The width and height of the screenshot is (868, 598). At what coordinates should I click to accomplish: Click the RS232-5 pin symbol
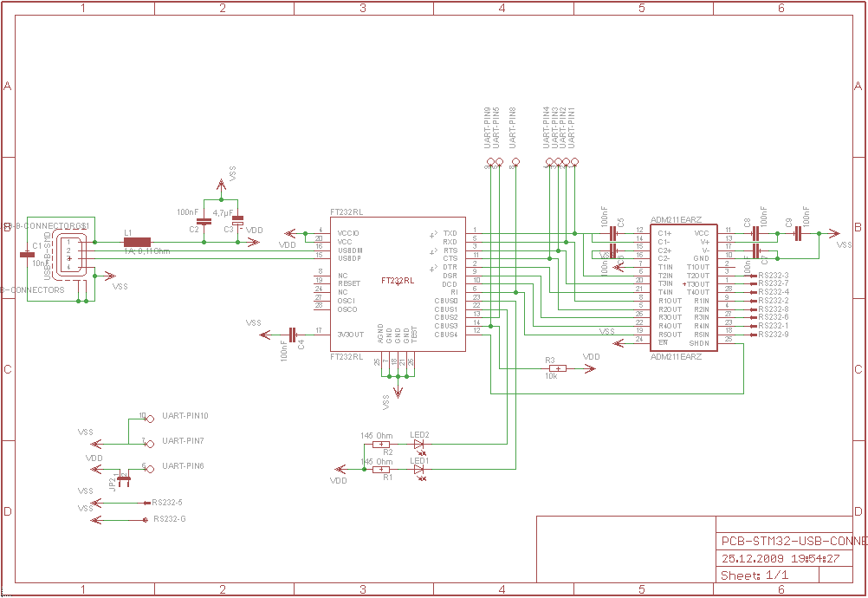(x=146, y=503)
